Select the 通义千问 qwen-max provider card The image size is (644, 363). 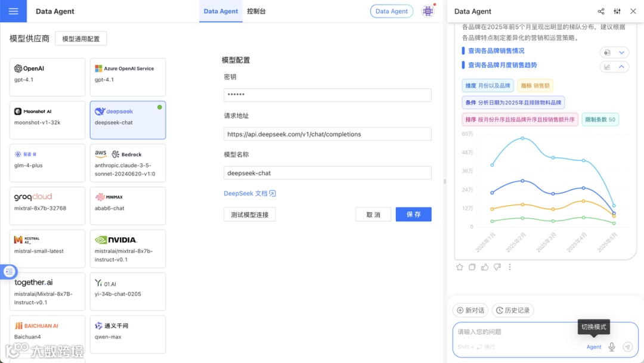coord(128,334)
